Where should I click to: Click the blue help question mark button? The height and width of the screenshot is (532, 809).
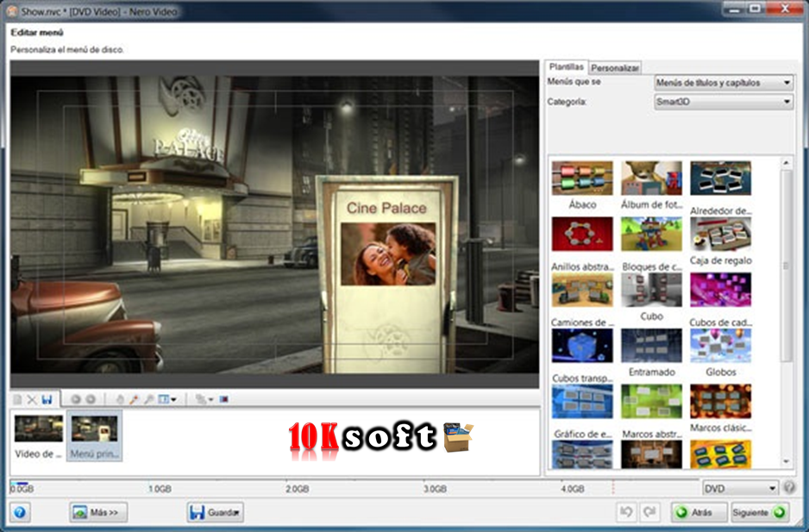click(20, 512)
